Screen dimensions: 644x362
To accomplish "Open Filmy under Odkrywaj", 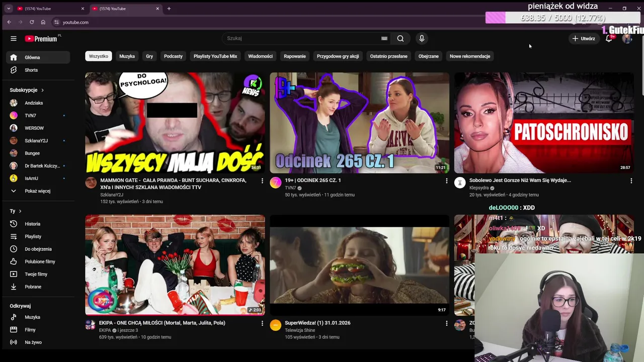I will tap(39, 330).
